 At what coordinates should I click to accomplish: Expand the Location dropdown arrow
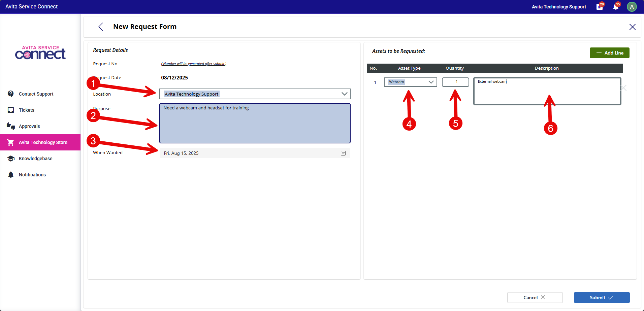(x=344, y=94)
